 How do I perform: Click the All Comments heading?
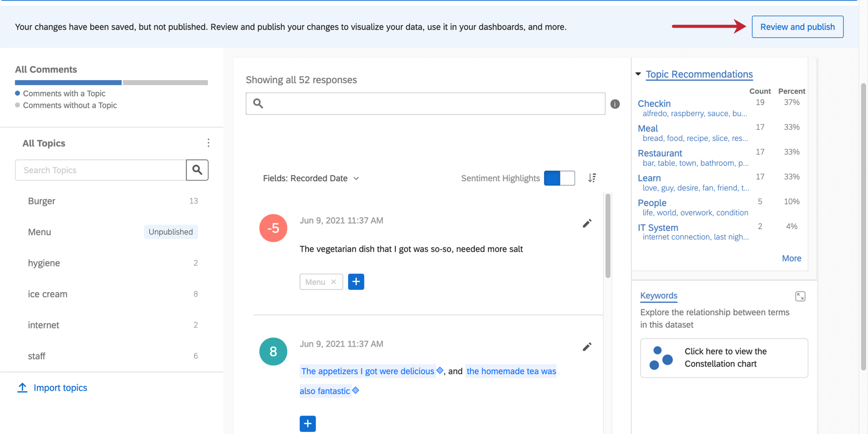46,69
